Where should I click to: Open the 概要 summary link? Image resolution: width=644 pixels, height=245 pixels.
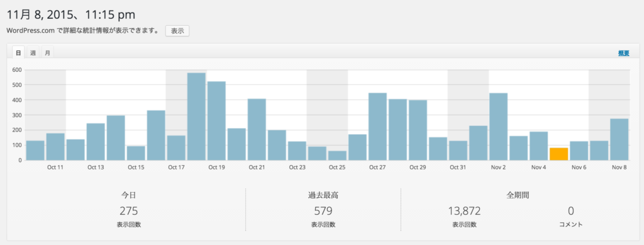pyautogui.click(x=623, y=53)
